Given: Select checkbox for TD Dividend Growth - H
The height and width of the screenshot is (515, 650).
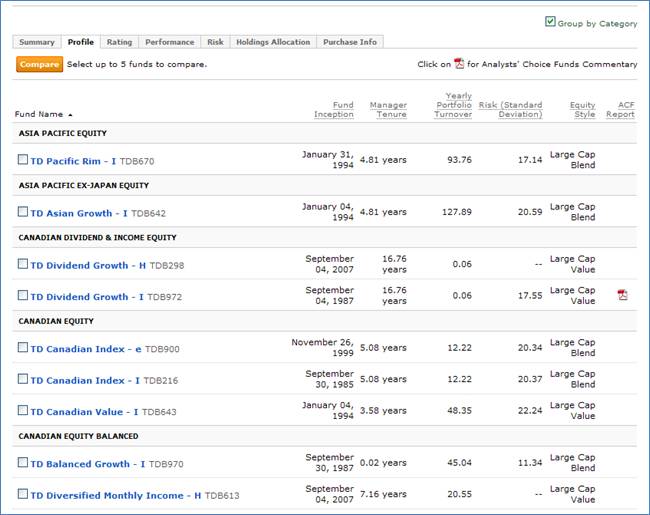Looking at the screenshot, I should tap(23, 264).
